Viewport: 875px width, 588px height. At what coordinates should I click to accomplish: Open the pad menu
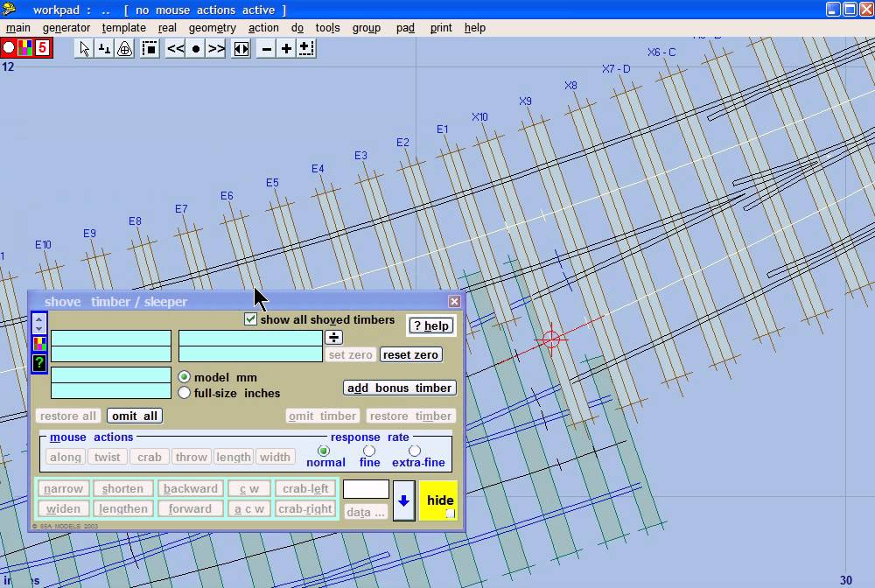tap(406, 28)
